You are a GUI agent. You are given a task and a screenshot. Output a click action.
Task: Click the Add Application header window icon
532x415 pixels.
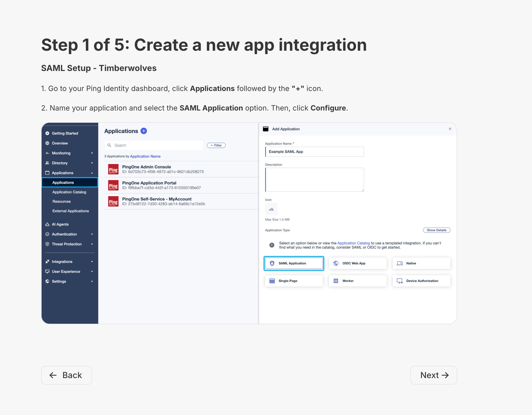(x=266, y=129)
